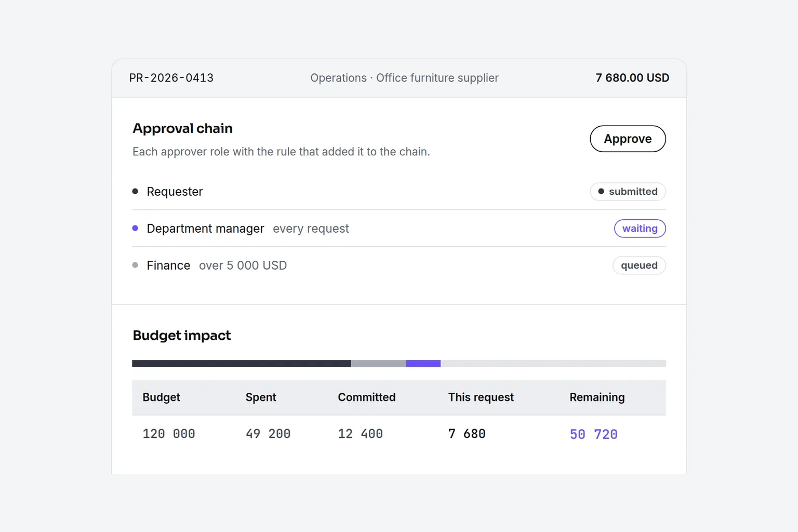This screenshot has height=532, width=798.
Task: Click the header total "7 680.00 USD"
Action: [x=632, y=78]
